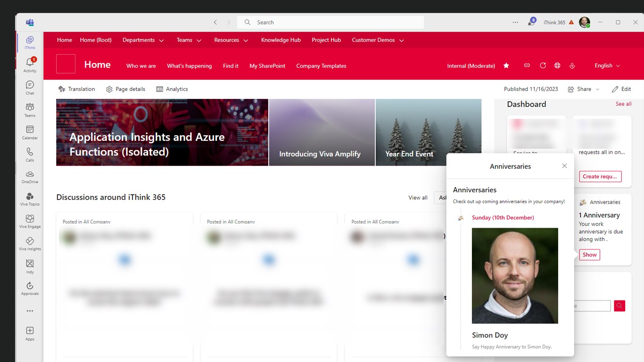The height and width of the screenshot is (362, 644).
Task: Click the icon right of the globe
Action: [572, 66]
